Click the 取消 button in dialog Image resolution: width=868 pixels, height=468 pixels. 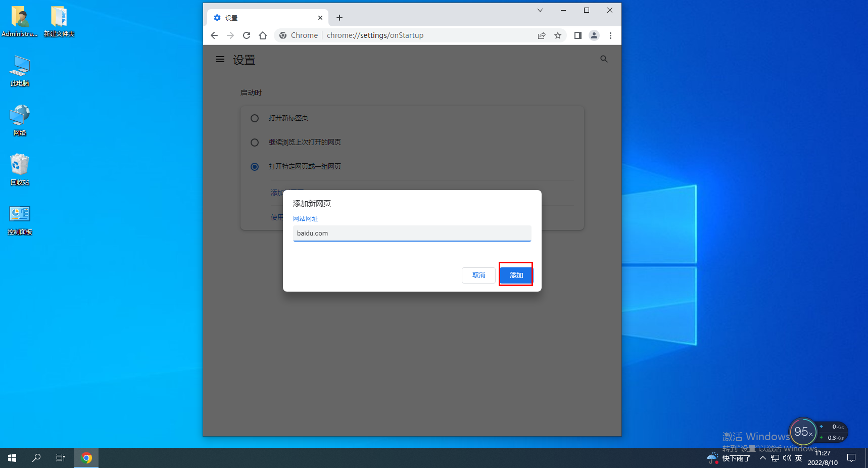pos(478,275)
